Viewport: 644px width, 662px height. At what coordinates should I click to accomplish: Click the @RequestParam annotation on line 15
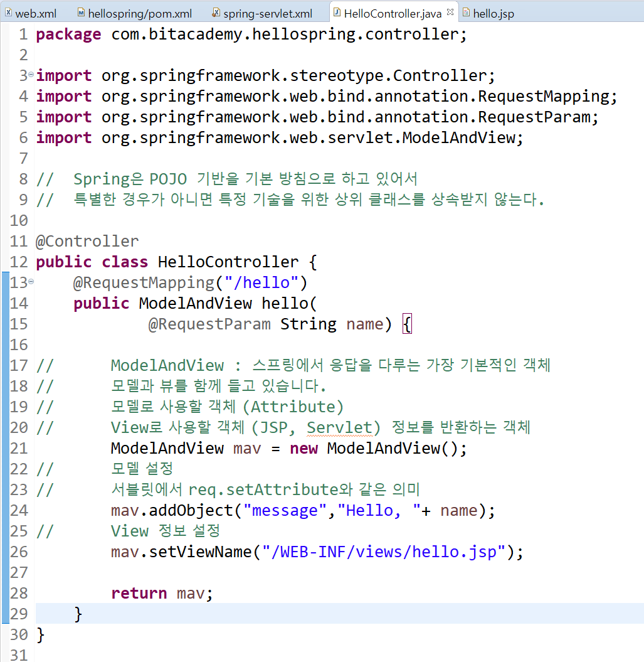point(209,324)
